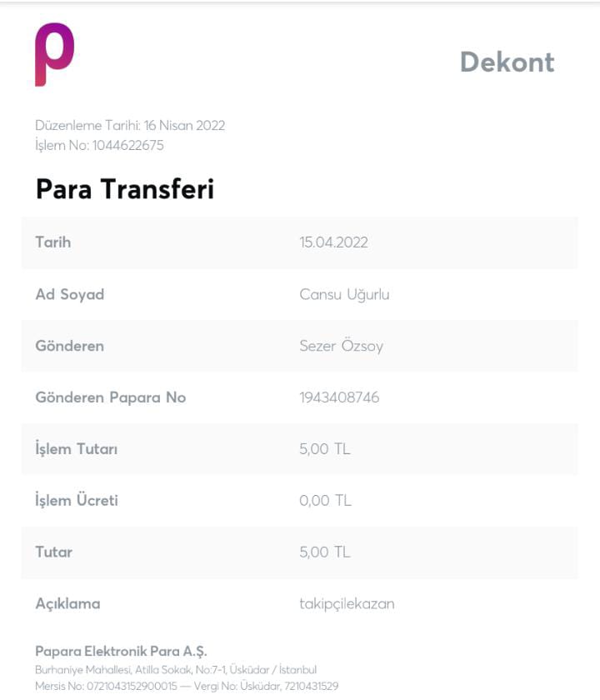Screen dimensions: 600x700
Task: Click the Papara Elektronik Para A.Ş. company name
Action: click(x=121, y=652)
